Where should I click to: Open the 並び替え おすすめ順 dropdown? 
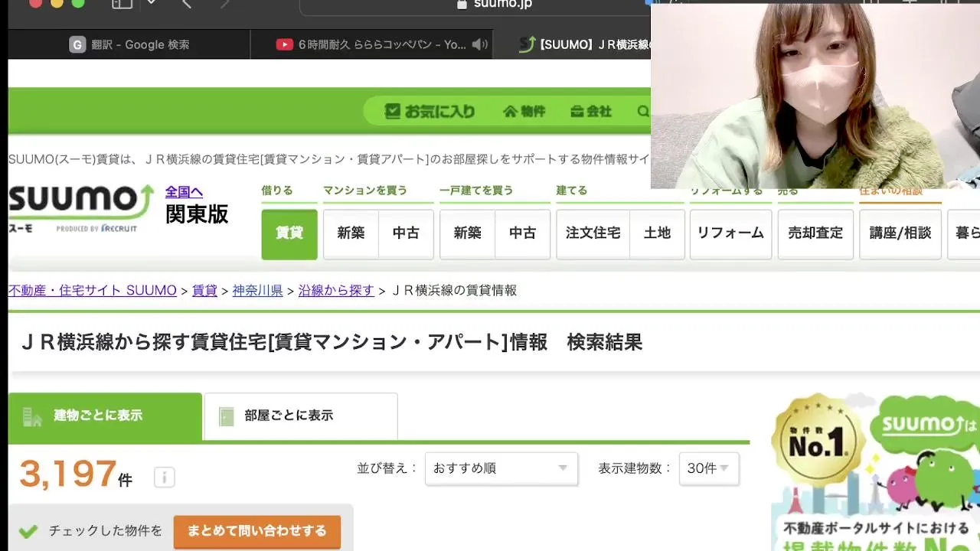(x=501, y=468)
